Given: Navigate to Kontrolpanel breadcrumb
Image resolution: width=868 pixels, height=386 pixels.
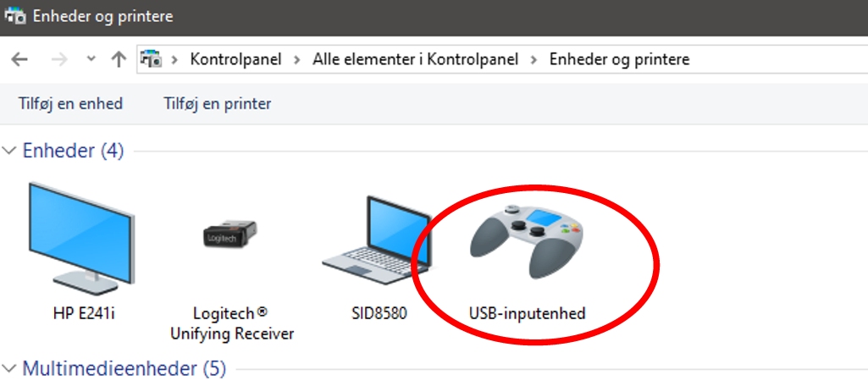Looking at the screenshot, I should tap(235, 59).
